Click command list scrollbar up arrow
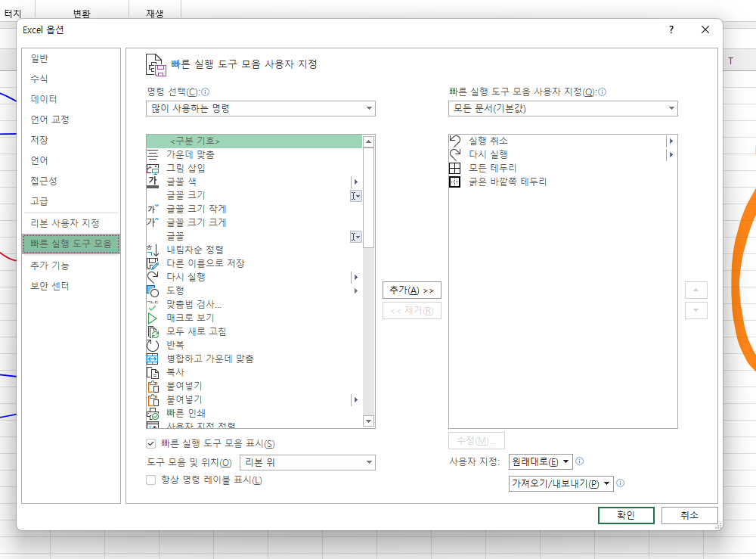 [x=368, y=141]
